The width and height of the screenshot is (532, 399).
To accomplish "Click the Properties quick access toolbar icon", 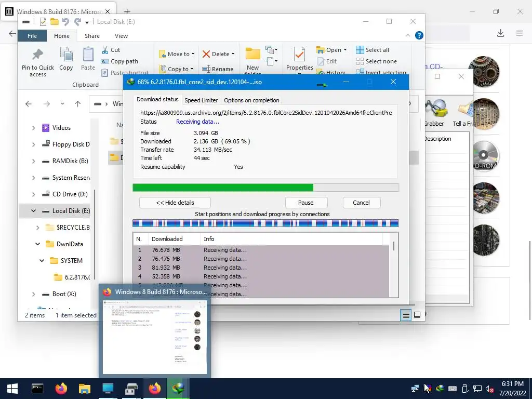I will [43, 22].
